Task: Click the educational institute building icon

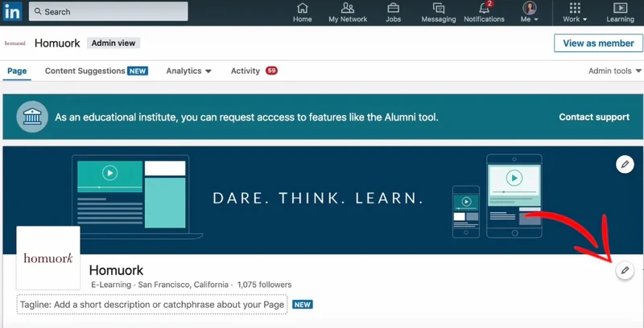Action: pos(32,117)
